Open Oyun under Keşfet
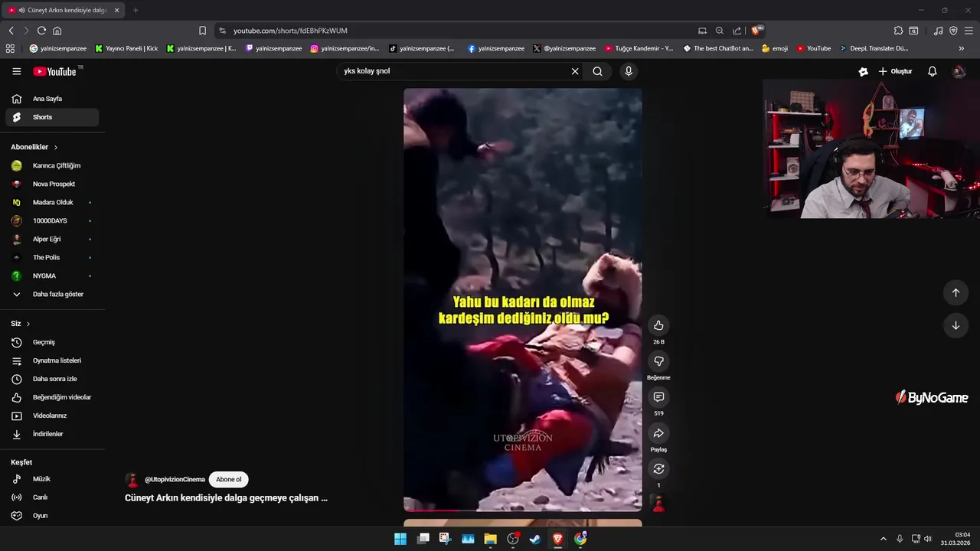The height and width of the screenshot is (551, 980). [x=52, y=516]
